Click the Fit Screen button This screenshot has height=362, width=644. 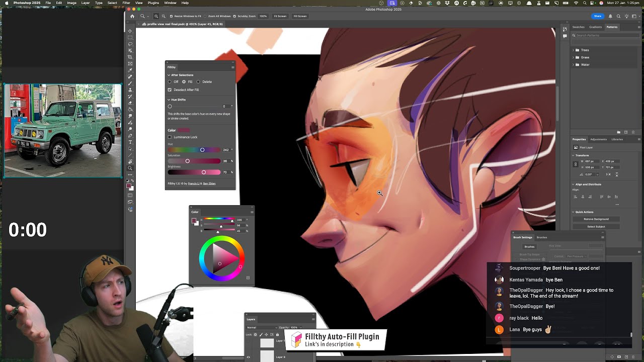click(x=280, y=16)
